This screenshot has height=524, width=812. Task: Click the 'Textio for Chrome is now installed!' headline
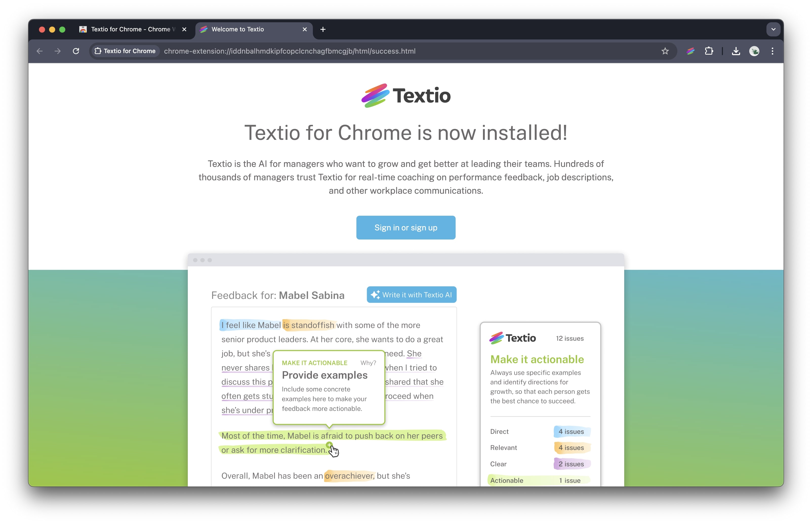[406, 133]
